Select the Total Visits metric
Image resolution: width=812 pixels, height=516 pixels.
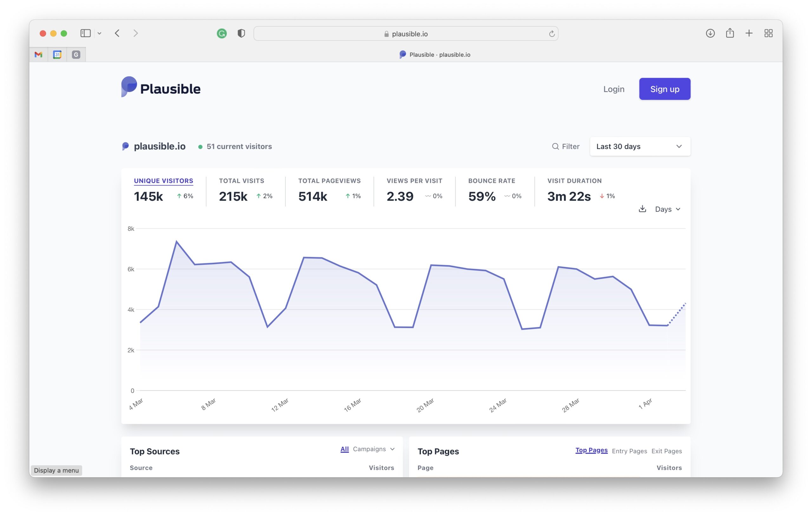pos(241,181)
